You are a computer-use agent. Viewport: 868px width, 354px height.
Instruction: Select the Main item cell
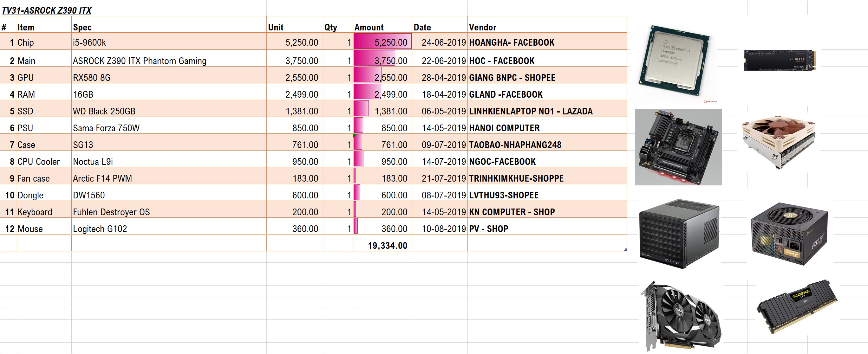43,59
